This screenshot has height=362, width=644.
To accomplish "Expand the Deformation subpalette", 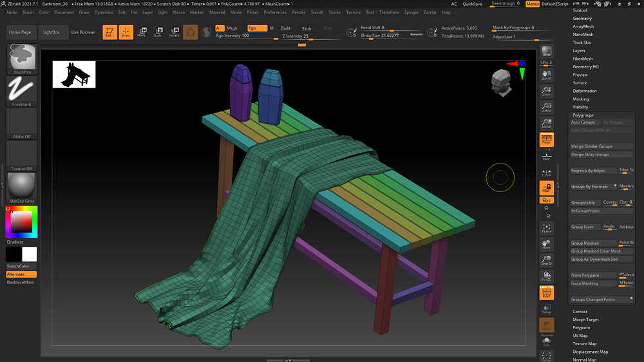I will (x=585, y=91).
